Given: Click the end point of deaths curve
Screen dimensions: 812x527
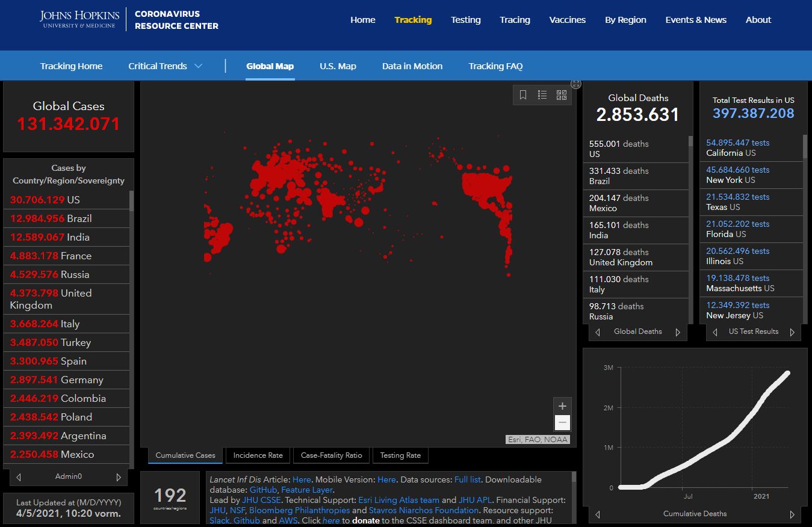Looking at the screenshot, I should coord(787,373).
